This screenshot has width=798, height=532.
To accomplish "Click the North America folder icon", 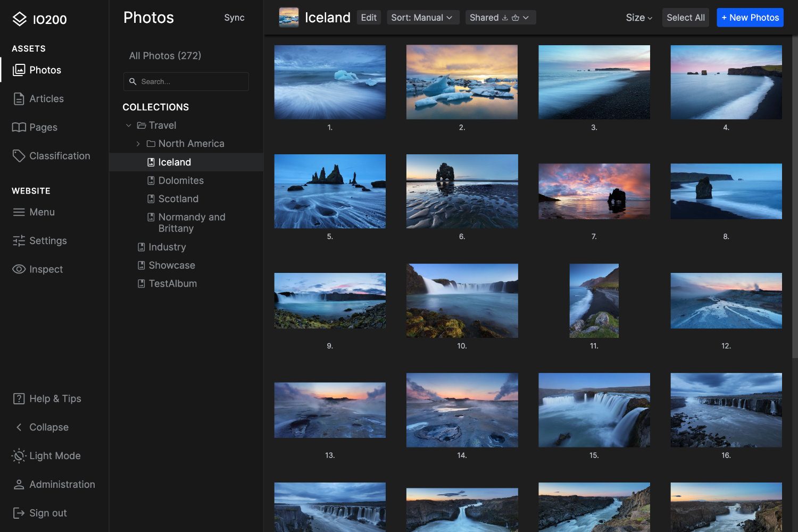I will click(x=151, y=144).
